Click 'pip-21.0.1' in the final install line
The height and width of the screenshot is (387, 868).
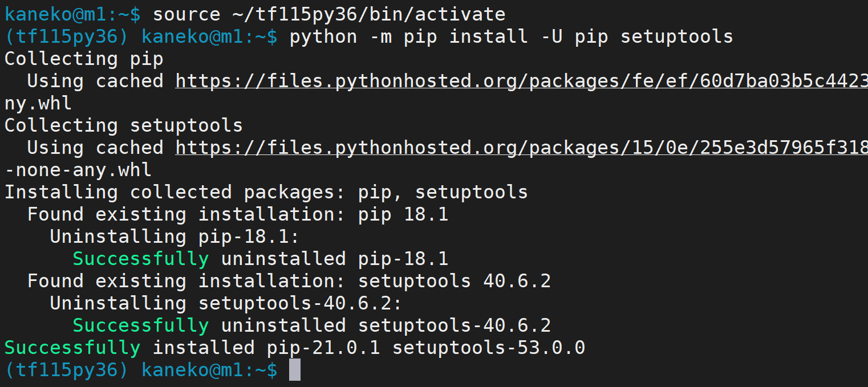323,348
